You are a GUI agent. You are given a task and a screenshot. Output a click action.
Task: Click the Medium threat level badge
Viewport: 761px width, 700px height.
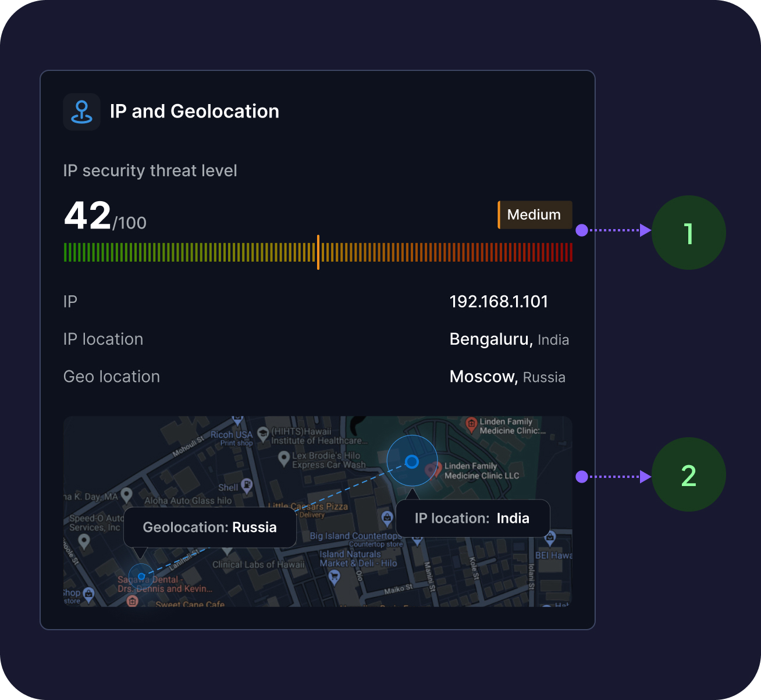tap(535, 215)
